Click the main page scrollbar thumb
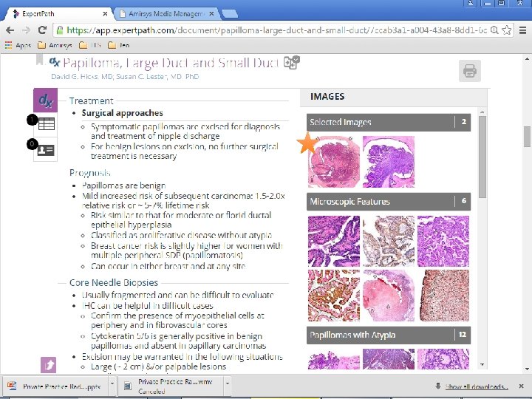The image size is (532, 399). point(527,137)
